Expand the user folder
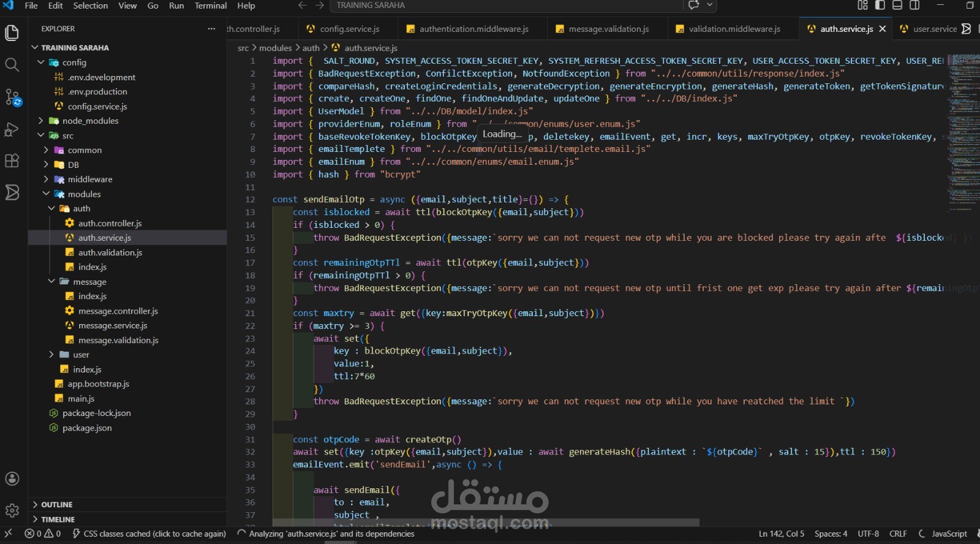The width and height of the screenshot is (980, 544). click(x=51, y=355)
